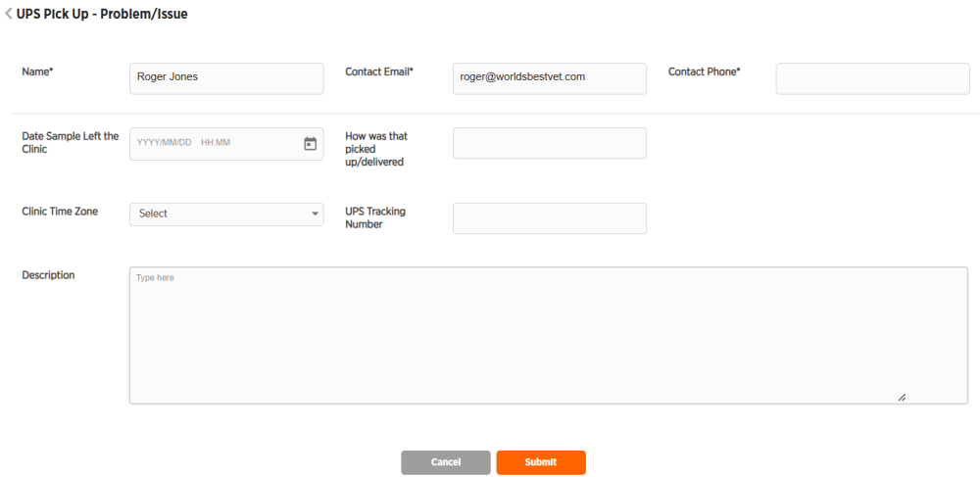The image size is (980, 477).
Task: Click the Name input field
Action: [226, 78]
